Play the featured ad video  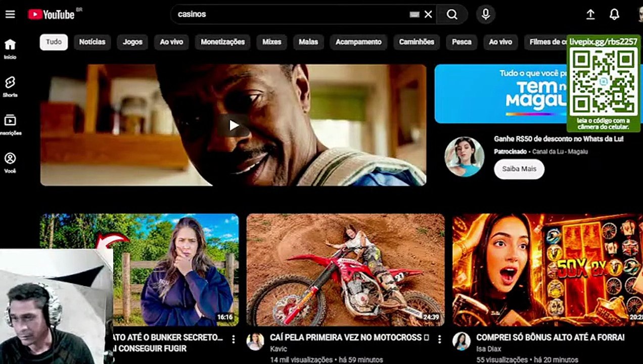(x=233, y=125)
